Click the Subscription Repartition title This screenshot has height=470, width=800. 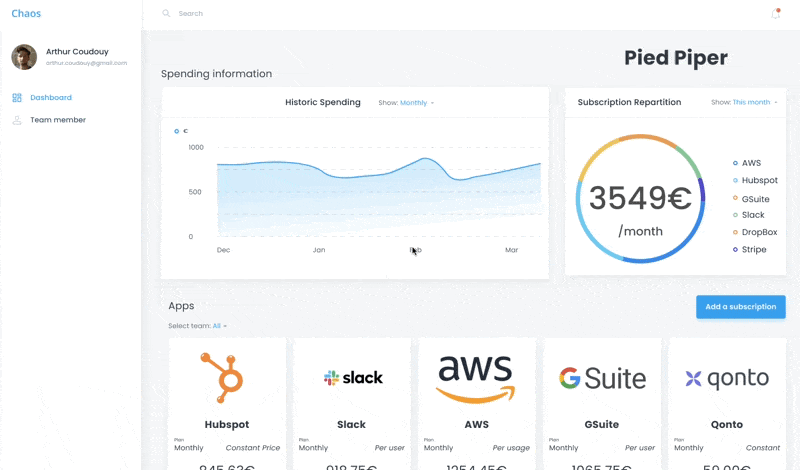[629, 102]
